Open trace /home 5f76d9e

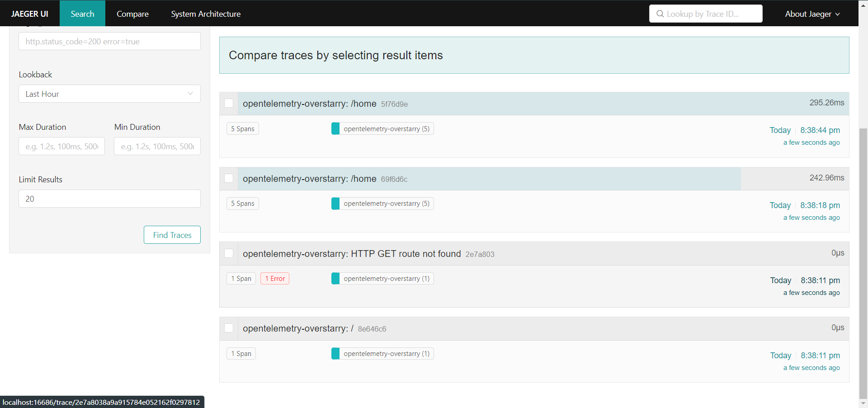click(310, 104)
